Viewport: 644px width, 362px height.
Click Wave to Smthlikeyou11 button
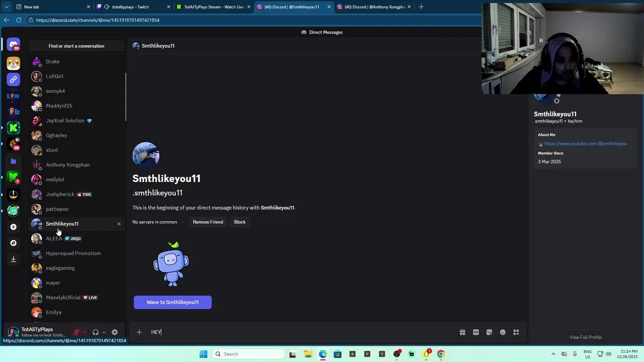pyautogui.click(x=173, y=302)
